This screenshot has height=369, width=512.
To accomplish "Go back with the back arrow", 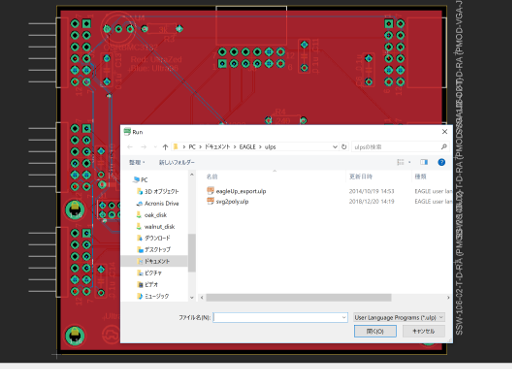I will pyautogui.click(x=130, y=147).
